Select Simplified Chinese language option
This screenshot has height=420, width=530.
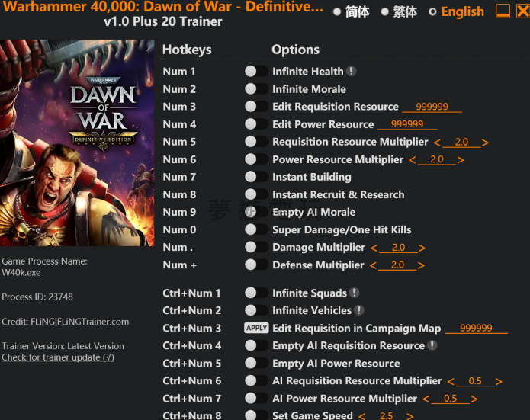pos(352,12)
